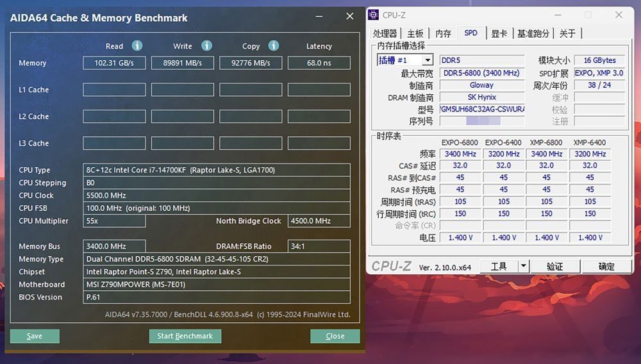Image resolution: width=641 pixels, height=364 pixels.
Task: Close the AIDA64 window with the X
Action: [349, 17]
